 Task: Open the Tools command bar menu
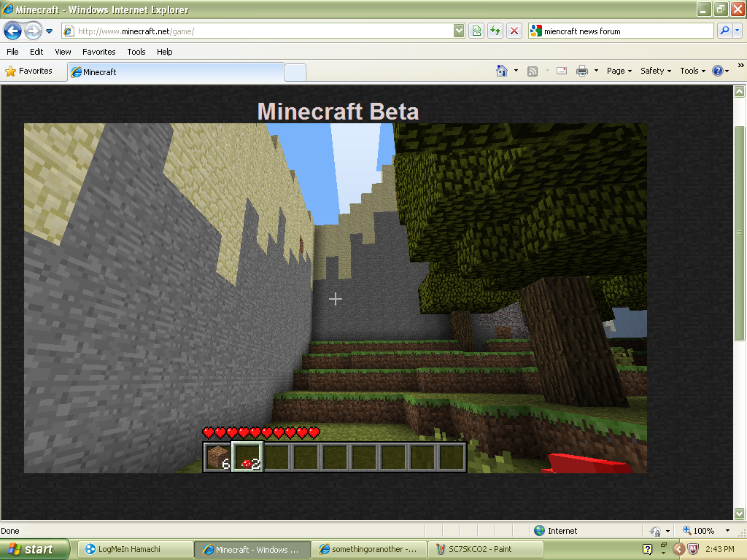(693, 71)
